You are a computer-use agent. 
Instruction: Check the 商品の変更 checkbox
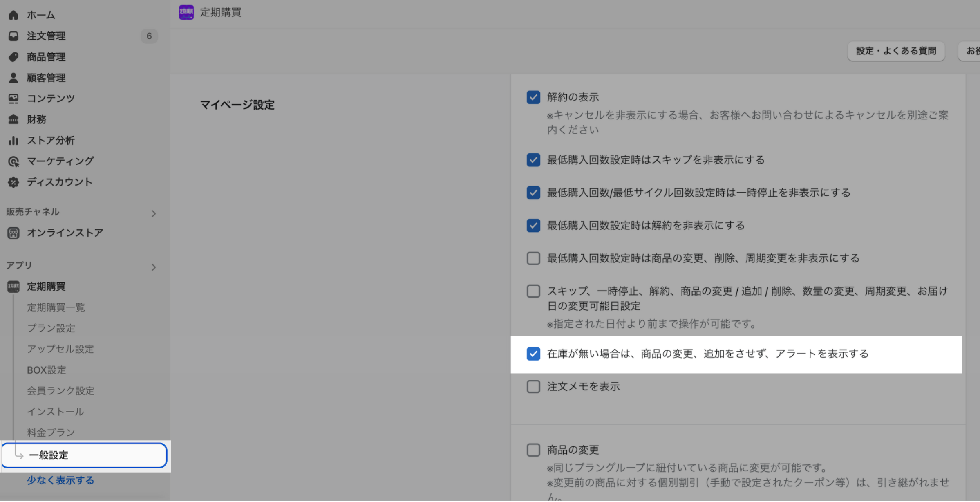(x=533, y=450)
